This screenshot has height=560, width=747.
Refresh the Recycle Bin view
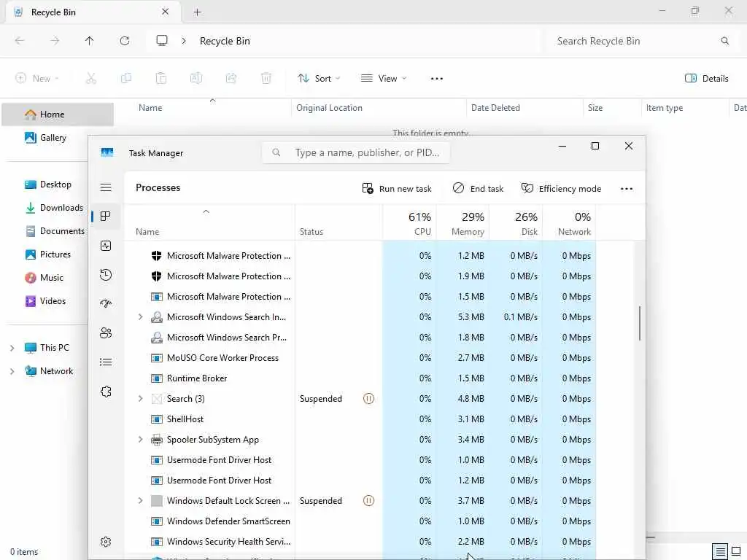(x=125, y=41)
